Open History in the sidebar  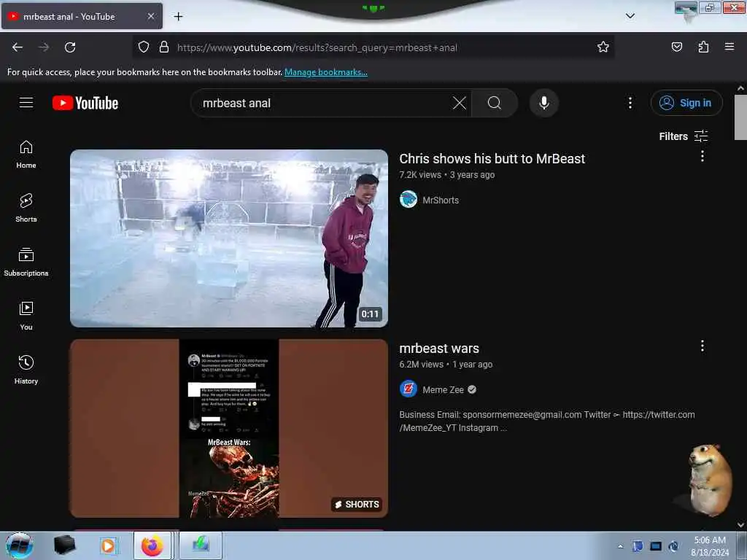26,370
